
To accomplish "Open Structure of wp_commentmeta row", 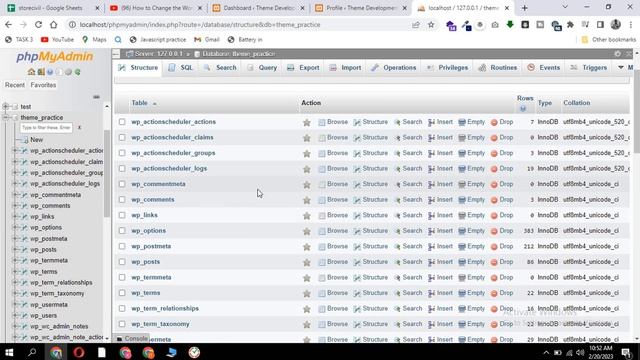I will click(x=371, y=184).
